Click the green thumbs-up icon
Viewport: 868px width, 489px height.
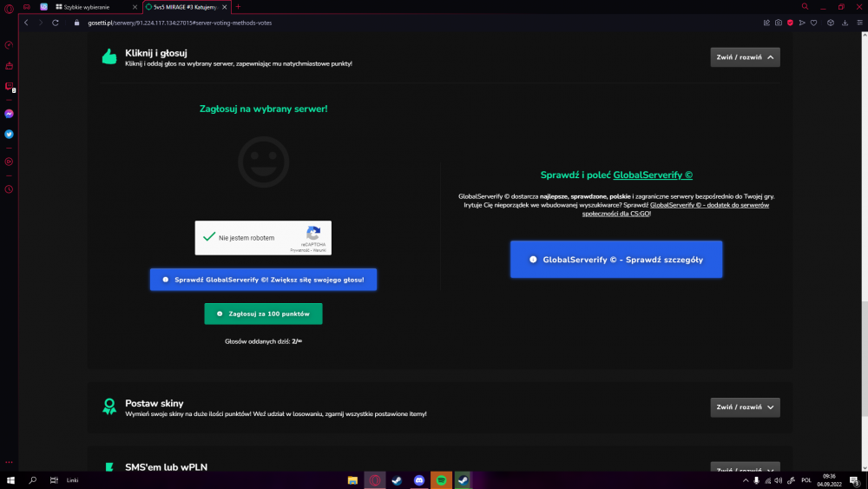[109, 56]
